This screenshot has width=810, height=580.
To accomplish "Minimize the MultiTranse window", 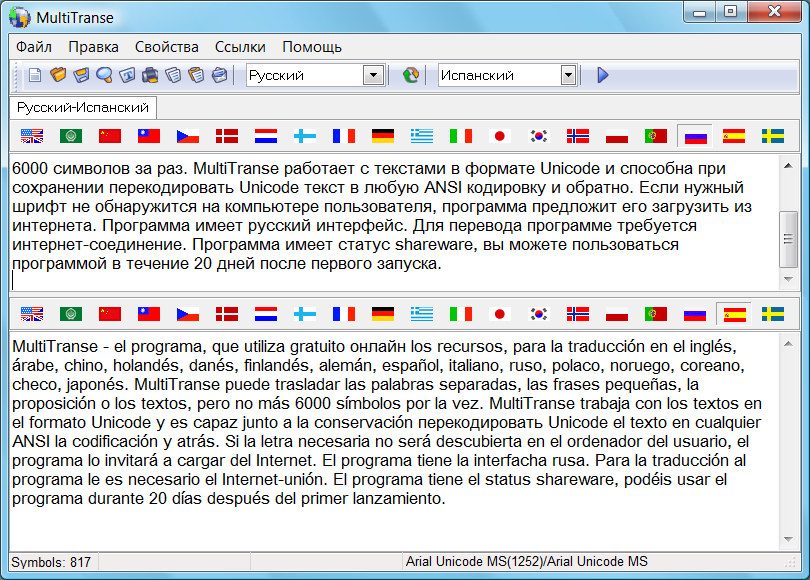I will [699, 12].
